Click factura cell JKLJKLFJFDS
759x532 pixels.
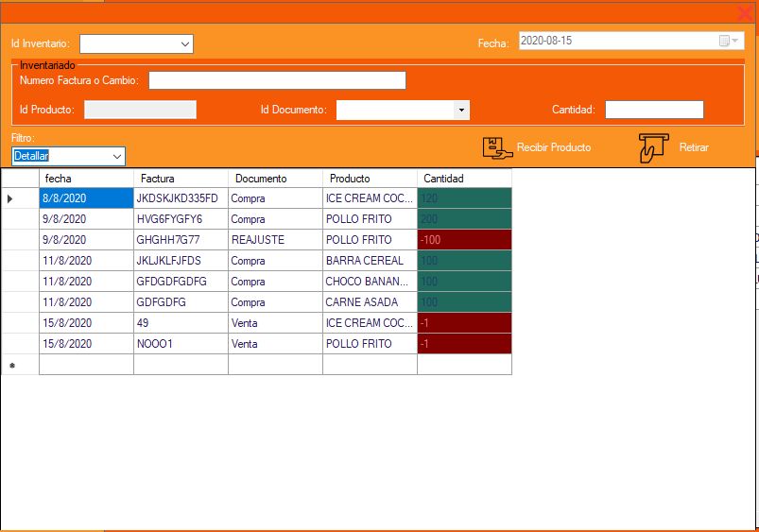pyautogui.click(x=181, y=261)
